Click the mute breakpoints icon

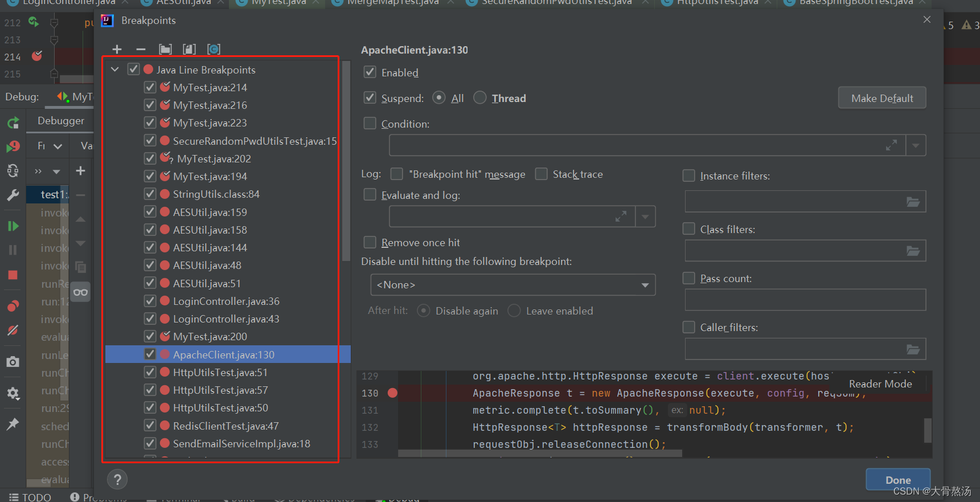point(13,330)
